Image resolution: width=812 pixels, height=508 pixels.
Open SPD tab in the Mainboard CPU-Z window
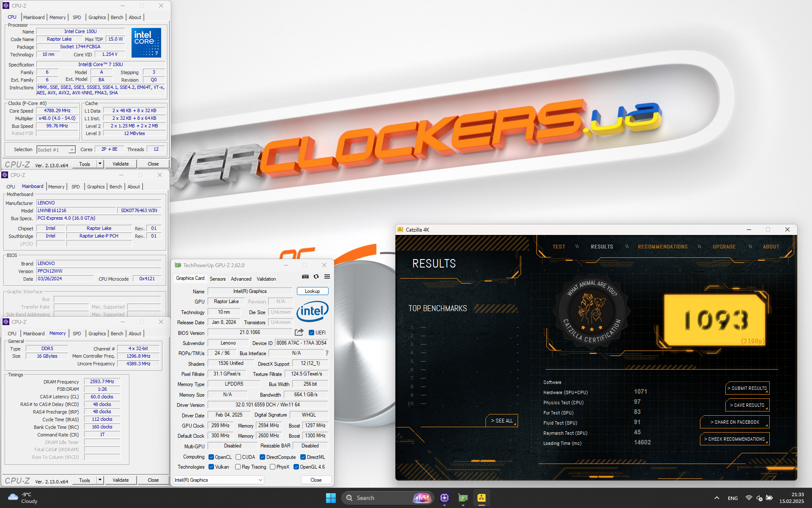tap(76, 187)
